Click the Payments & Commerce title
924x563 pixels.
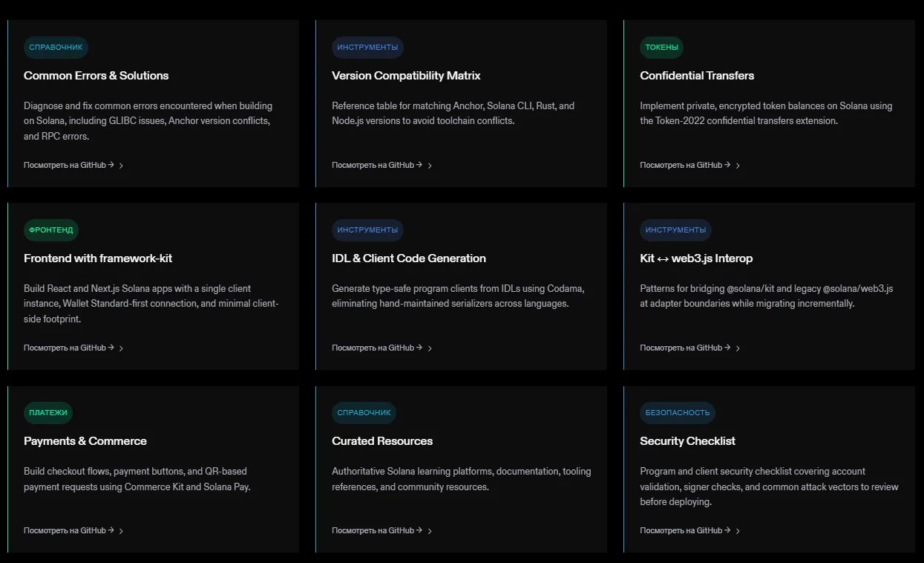pos(85,441)
